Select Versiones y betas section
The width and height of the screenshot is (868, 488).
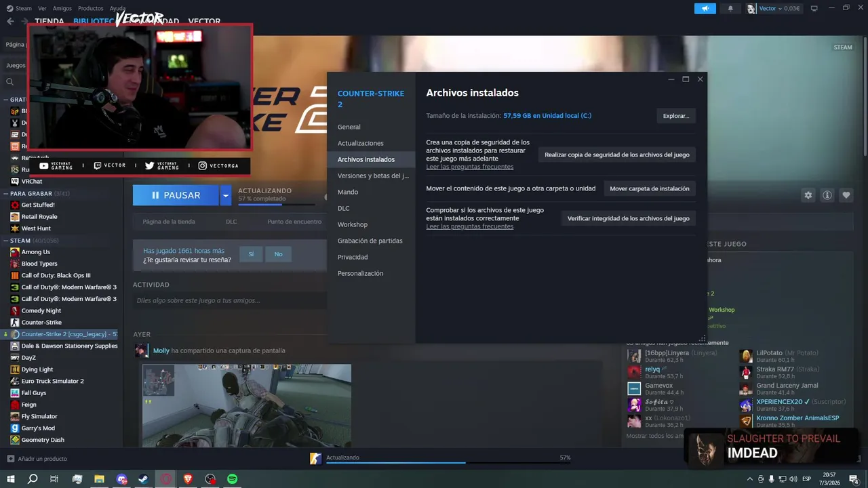pos(371,176)
